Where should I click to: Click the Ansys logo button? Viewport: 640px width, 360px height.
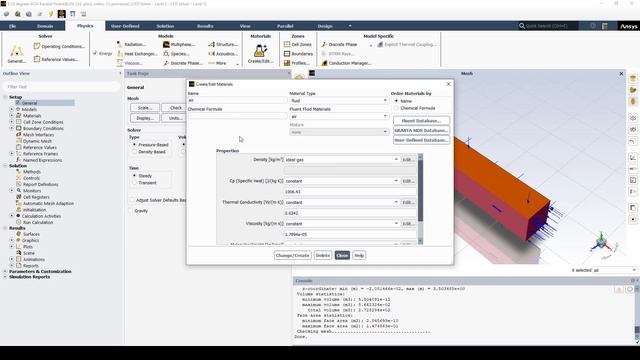tap(629, 26)
